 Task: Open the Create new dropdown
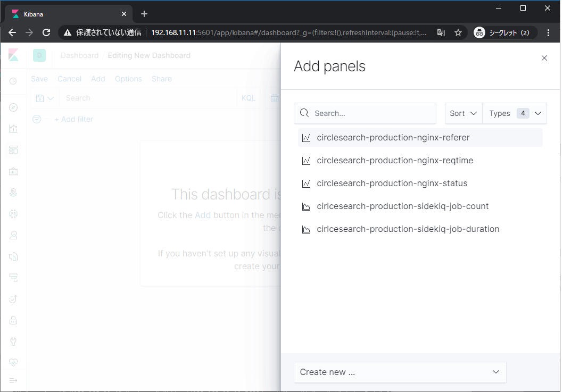[400, 372]
